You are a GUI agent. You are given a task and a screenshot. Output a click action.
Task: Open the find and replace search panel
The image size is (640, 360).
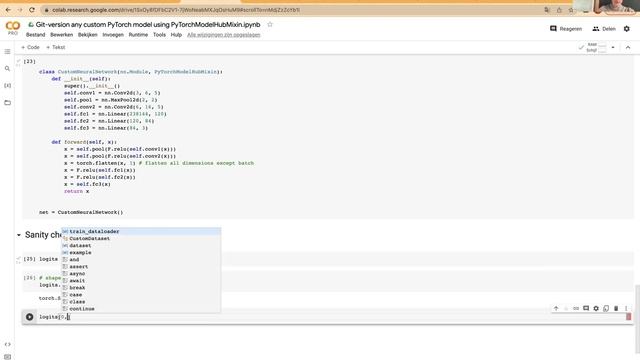tap(7, 69)
